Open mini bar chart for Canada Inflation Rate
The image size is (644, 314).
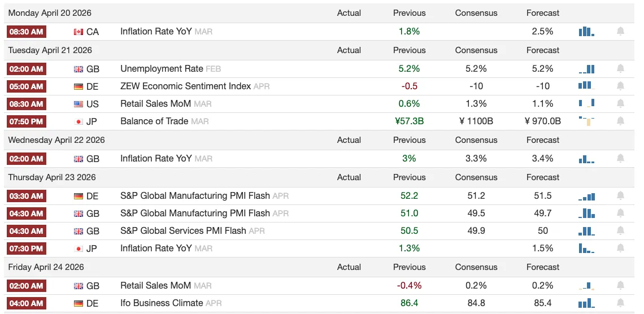pos(586,32)
